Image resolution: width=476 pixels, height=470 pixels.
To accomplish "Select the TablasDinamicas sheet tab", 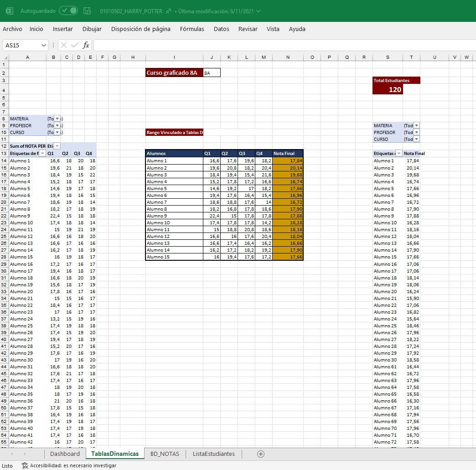I will tap(115, 454).
